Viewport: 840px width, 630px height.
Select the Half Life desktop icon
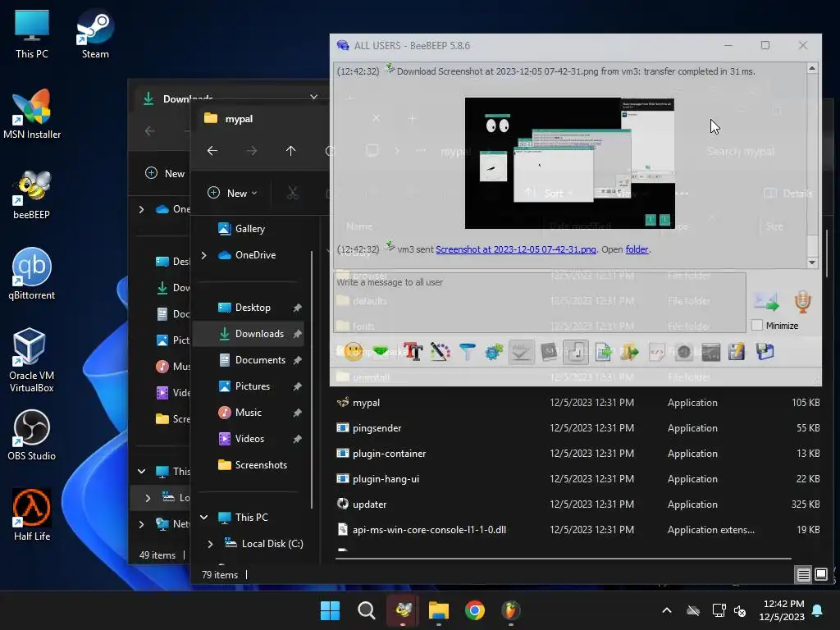32,515
